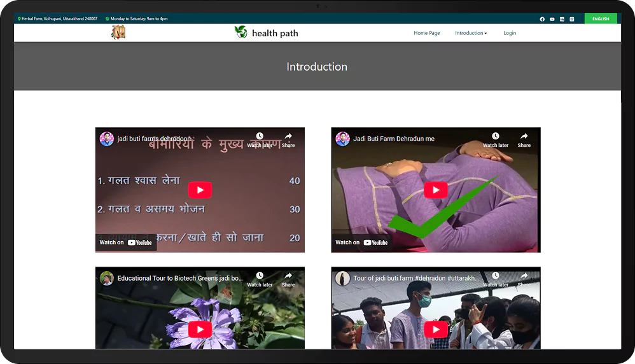
Task: Open the Instagram social icon
Action: pyautogui.click(x=572, y=19)
